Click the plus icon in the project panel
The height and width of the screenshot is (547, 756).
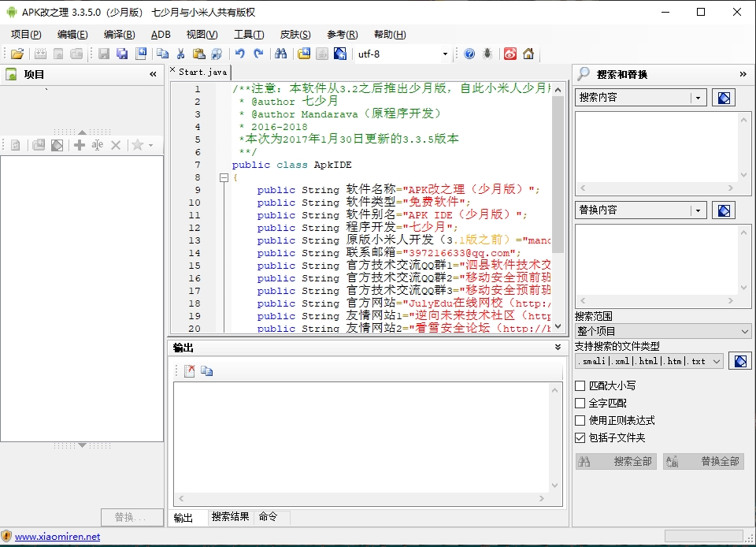(79, 145)
